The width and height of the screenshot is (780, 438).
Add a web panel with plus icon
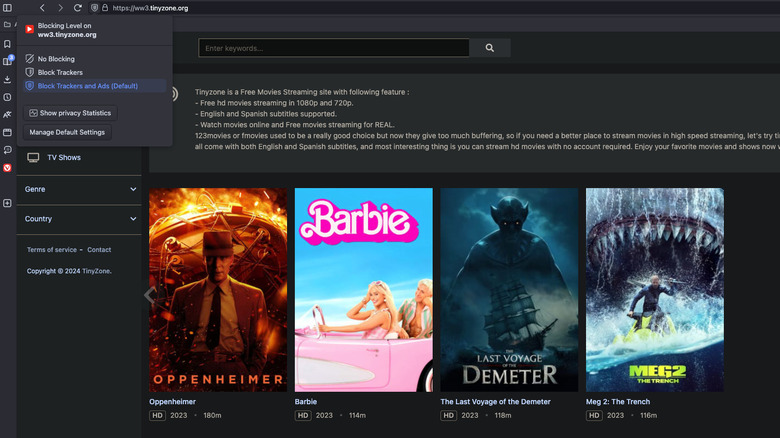click(7, 203)
